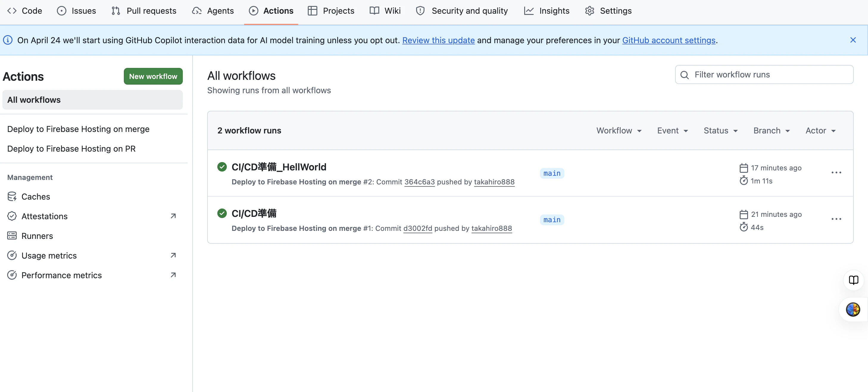Open the three-dot menu for the CI/CD準備_HellWorld run
This screenshot has width=868, height=392.
pyautogui.click(x=836, y=172)
